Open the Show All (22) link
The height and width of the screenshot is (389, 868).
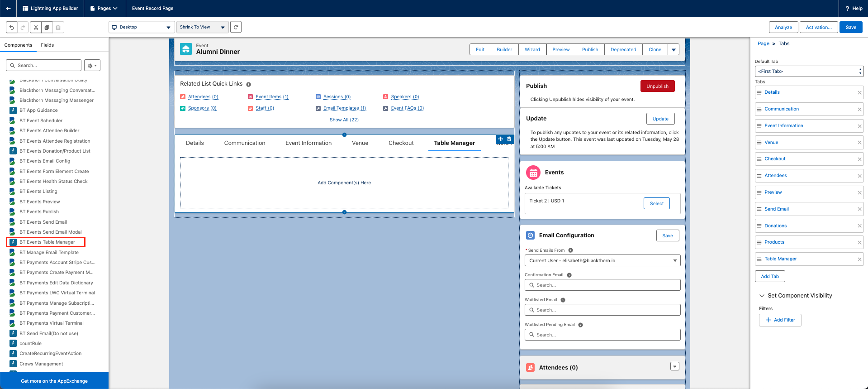[x=344, y=120]
